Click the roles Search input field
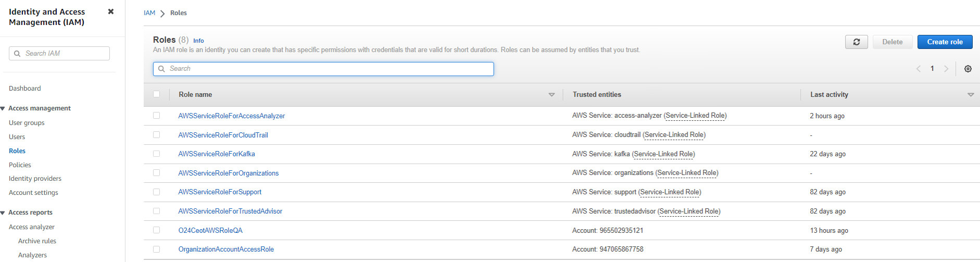 tap(323, 69)
